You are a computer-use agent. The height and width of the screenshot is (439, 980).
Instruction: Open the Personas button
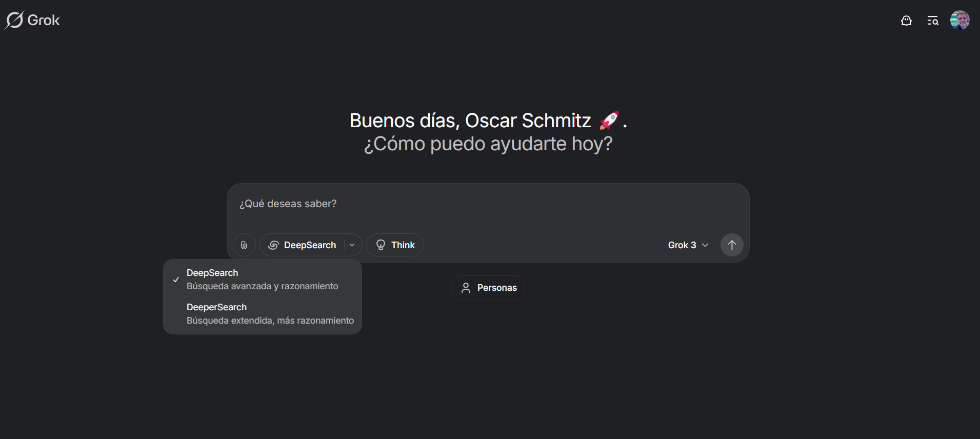[x=488, y=288]
